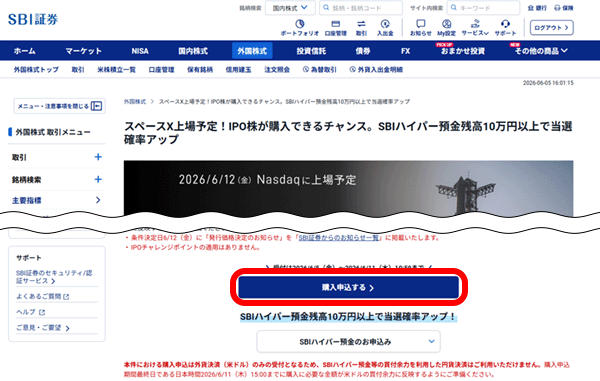
Task: Click the 銀行 bank icon link
Action: click(x=537, y=8)
